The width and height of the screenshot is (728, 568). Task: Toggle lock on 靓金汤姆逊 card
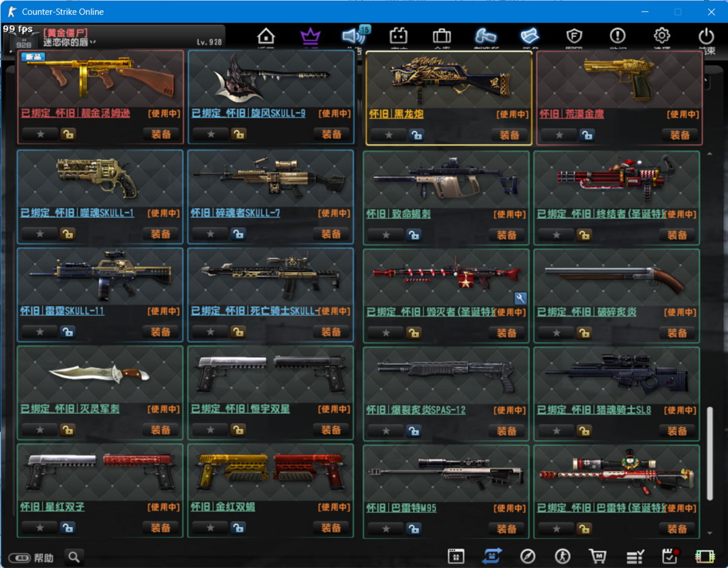point(68,135)
